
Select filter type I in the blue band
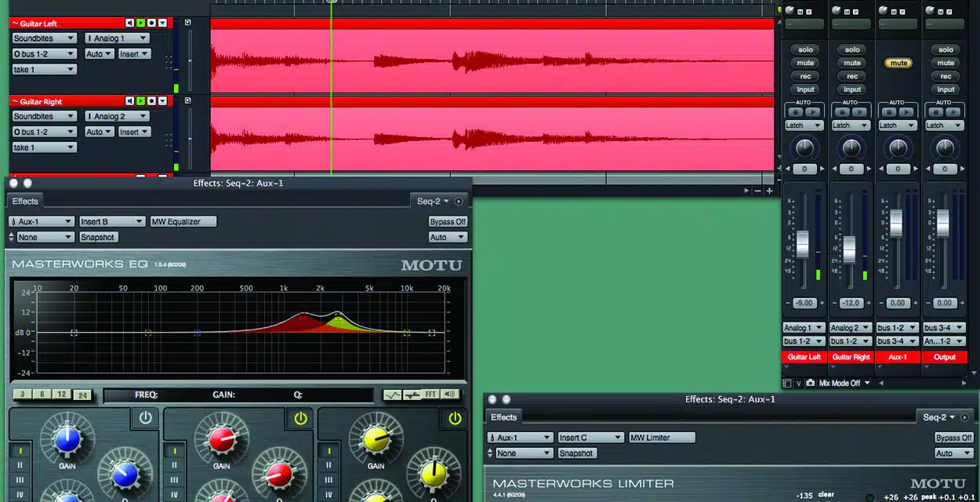pos(20,451)
